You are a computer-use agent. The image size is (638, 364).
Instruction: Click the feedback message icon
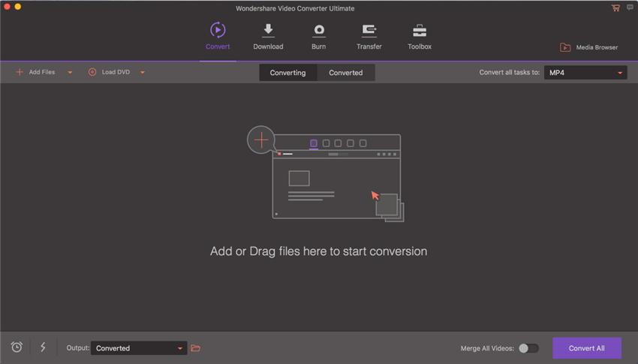(630, 8)
